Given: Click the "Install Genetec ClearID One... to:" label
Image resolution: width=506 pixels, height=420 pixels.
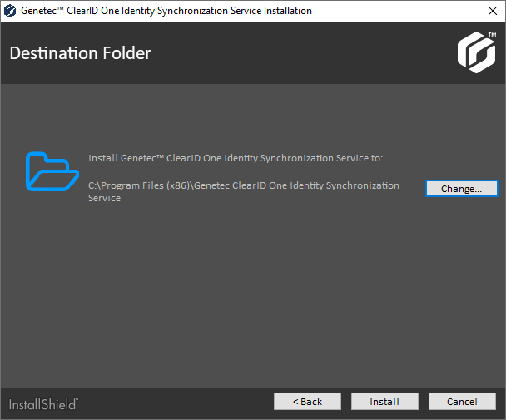Looking at the screenshot, I should point(235,157).
